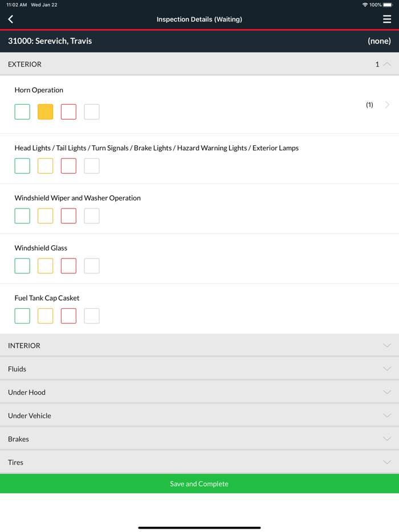399x532 pixels.
Task: Tap the Wi-Fi status icon
Action: point(365,5)
